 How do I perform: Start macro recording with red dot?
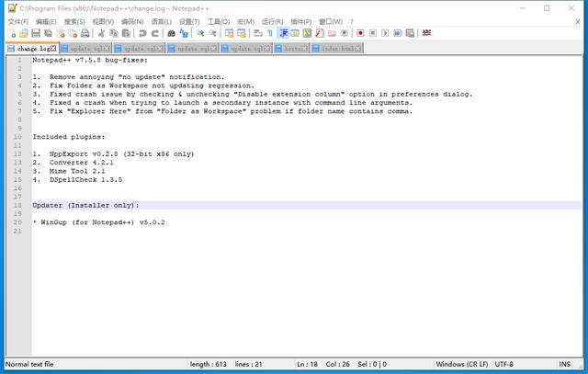pos(360,33)
